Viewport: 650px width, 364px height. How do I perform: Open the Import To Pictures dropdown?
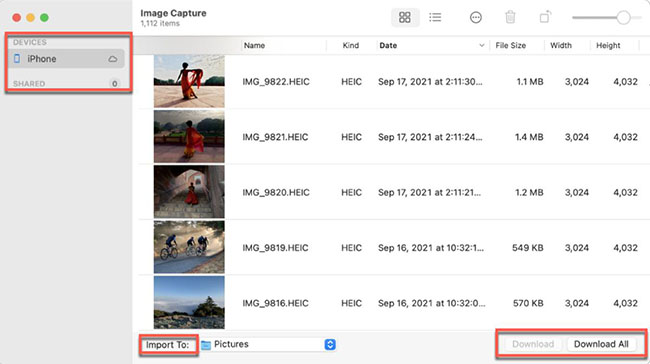(330, 345)
